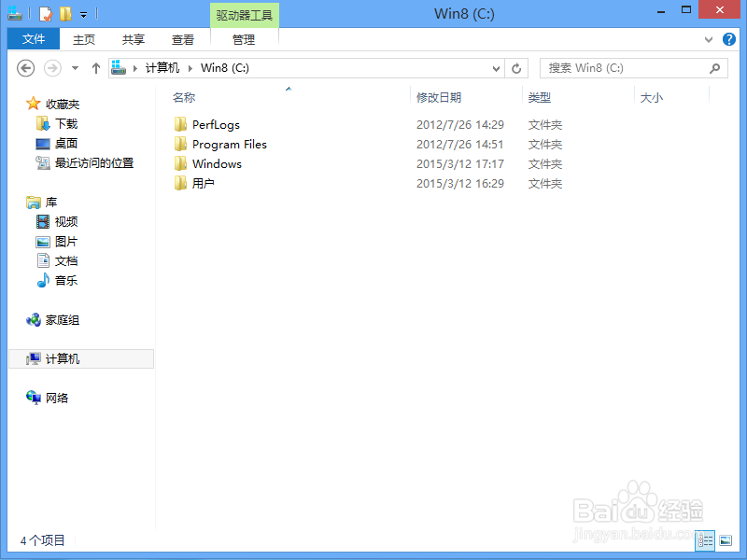
Task: Open the 管理 drive tools tab
Action: 245,39
